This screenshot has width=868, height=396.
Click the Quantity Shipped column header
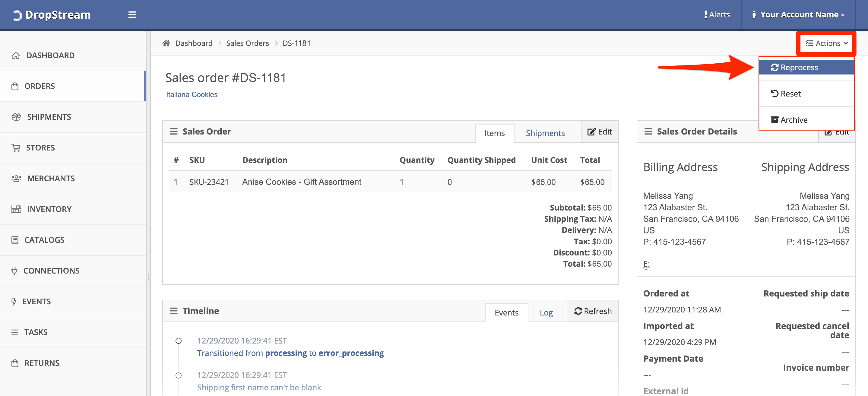coord(482,160)
